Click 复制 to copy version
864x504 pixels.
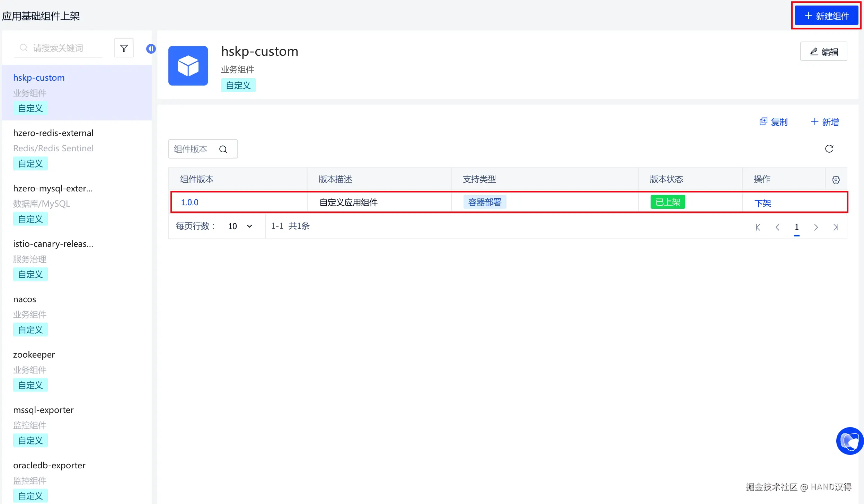(773, 122)
